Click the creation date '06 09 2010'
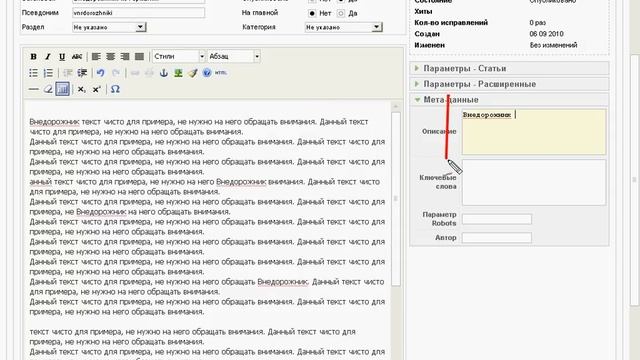Screen dimensions: 640x360 pyautogui.click(x=546, y=34)
